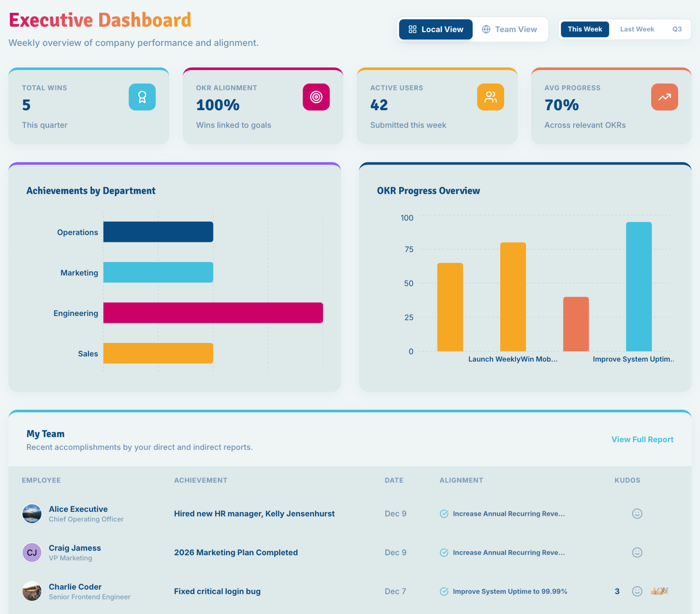The height and width of the screenshot is (614, 700).
Task: Click the Dec 7 date cell
Action: (x=395, y=591)
